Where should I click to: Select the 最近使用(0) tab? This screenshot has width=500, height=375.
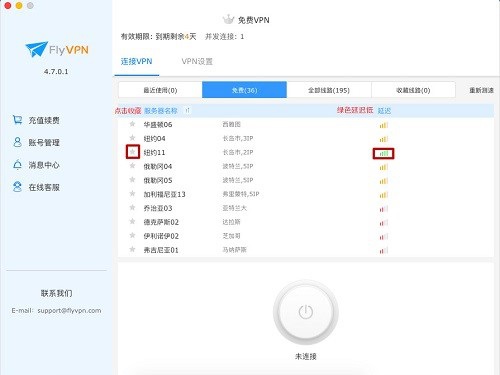click(x=160, y=90)
